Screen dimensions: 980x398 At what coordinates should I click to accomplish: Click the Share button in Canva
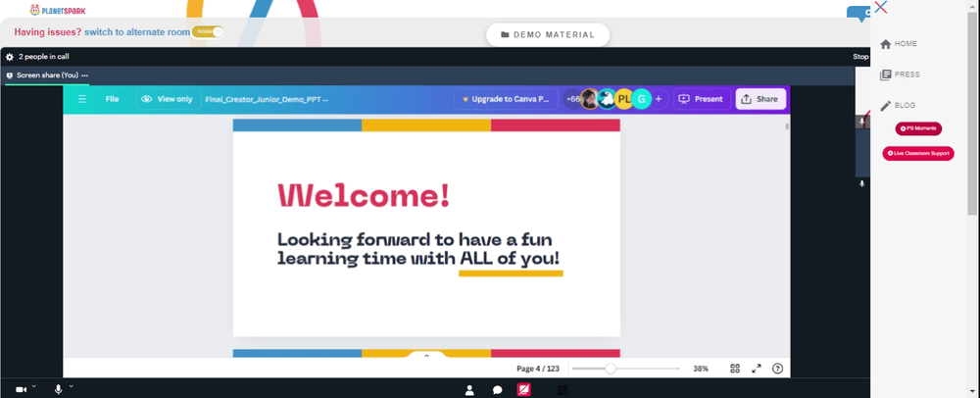(760, 99)
